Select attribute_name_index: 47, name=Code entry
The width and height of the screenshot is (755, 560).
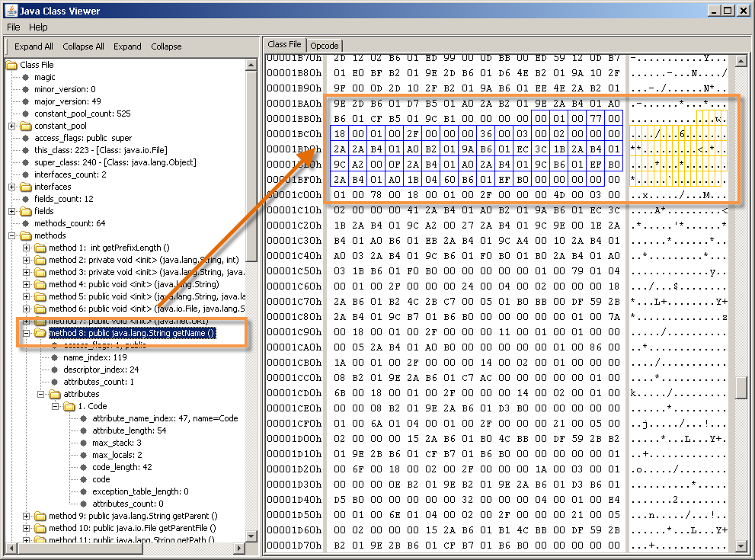(x=165, y=418)
